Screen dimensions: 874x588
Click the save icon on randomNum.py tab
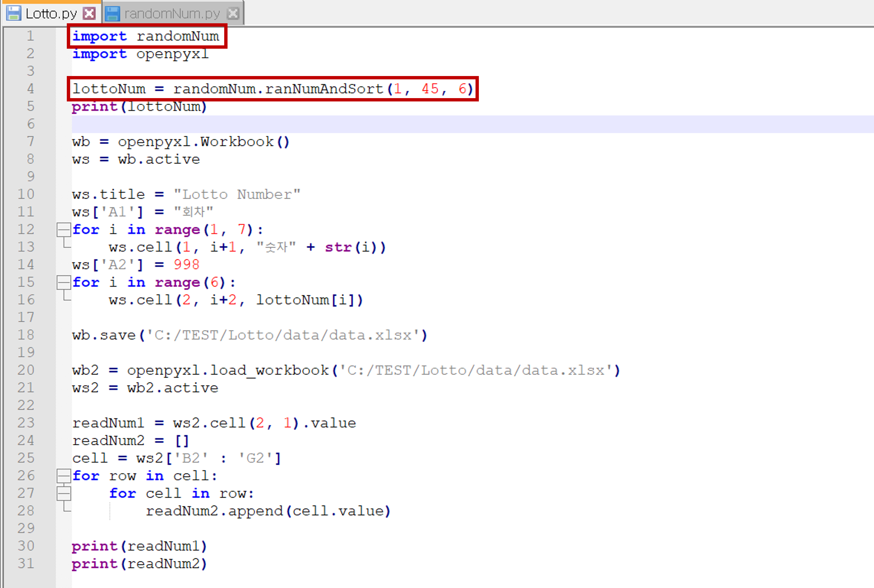click(x=112, y=14)
